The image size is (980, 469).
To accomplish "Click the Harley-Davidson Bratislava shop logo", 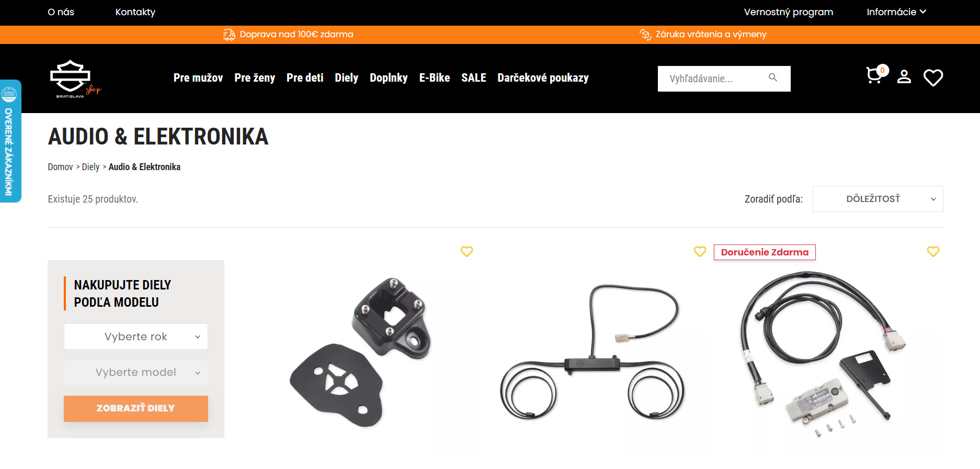I will 75,79.
